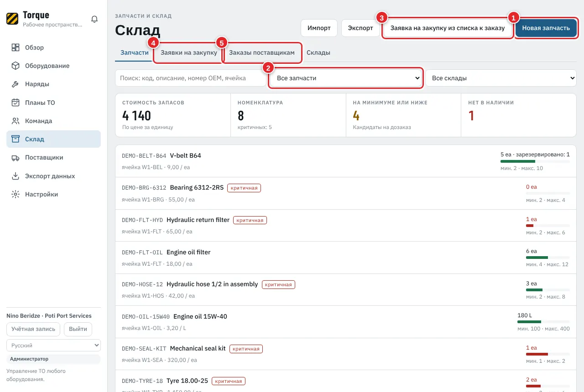Click the Номенклатура stat card
This screenshot has height=392, width=584.
point(288,115)
